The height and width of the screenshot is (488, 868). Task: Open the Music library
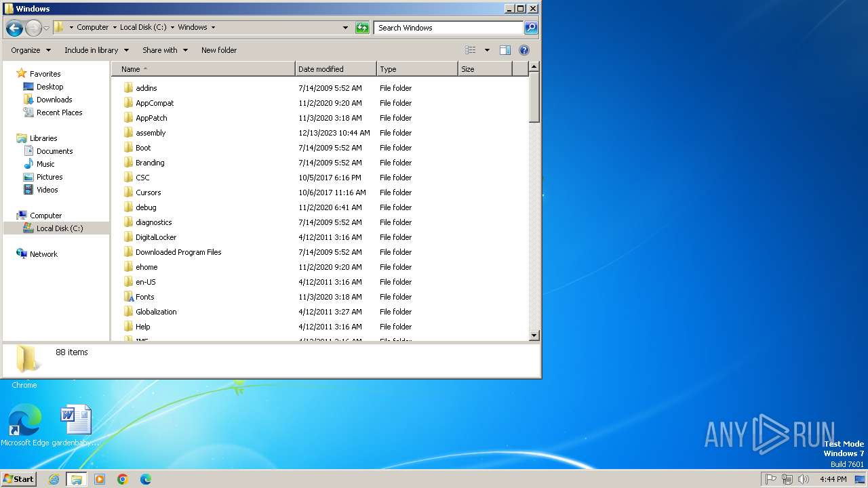pos(45,164)
